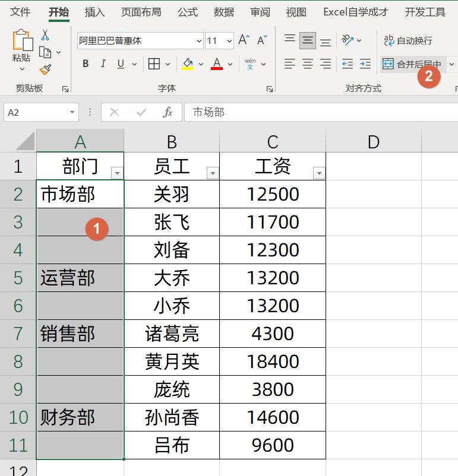
Task: Click 合并后居中 merge and center button
Action: tap(412, 64)
